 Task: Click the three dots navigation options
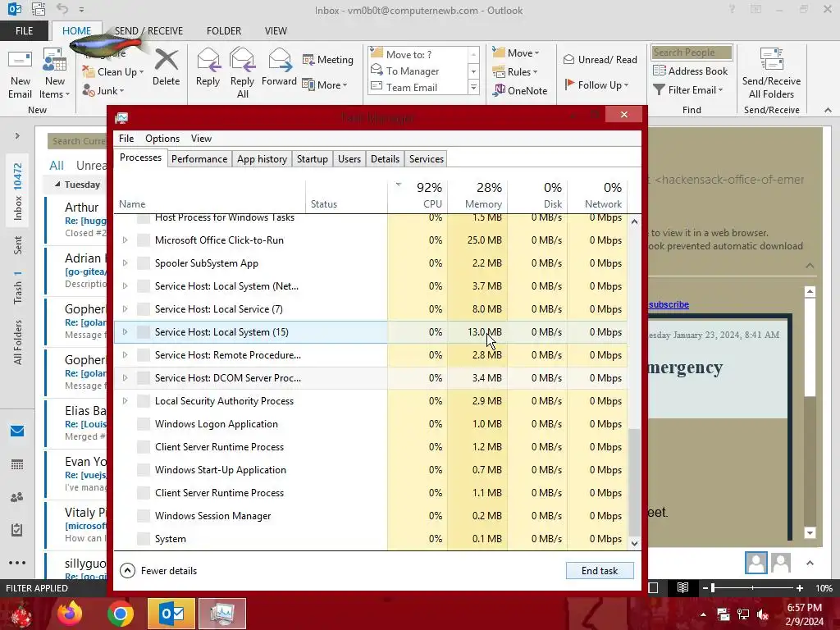[17, 563]
